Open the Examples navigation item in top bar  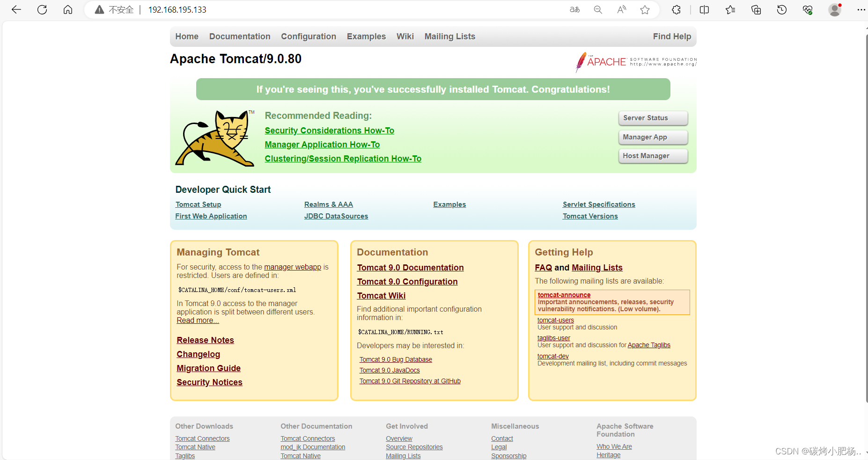(x=366, y=37)
